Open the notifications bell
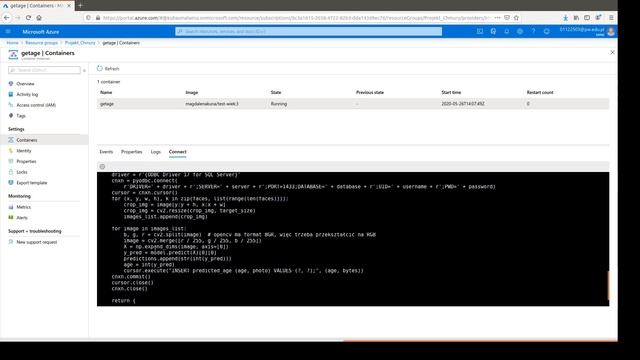Screen dimensions: 640x360 coord(507,31)
